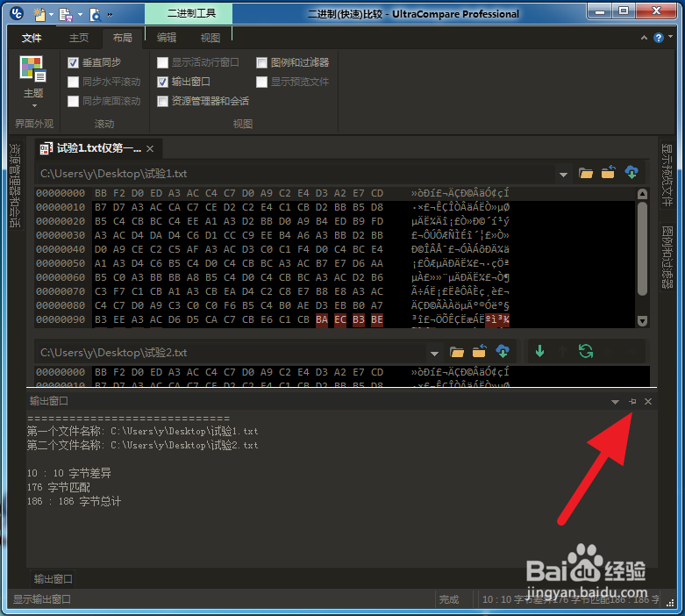Click 完成 in the status bar
Screen dimensions: 685x616
pyautogui.click(x=449, y=599)
